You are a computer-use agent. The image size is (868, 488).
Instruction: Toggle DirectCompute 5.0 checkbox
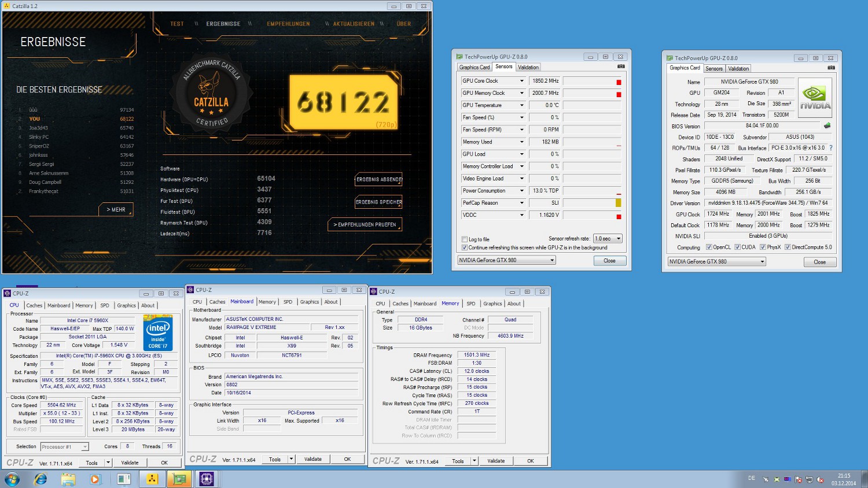point(787,247)
